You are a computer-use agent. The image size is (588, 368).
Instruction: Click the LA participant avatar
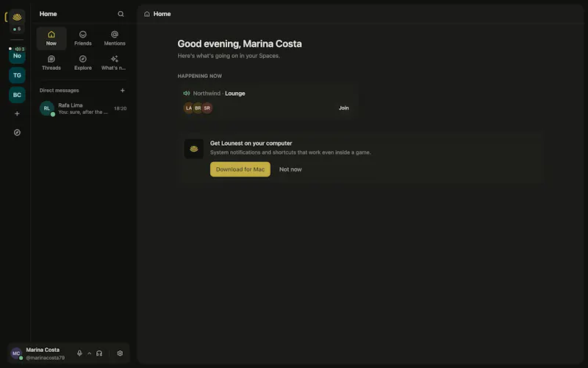coord(189,108)
